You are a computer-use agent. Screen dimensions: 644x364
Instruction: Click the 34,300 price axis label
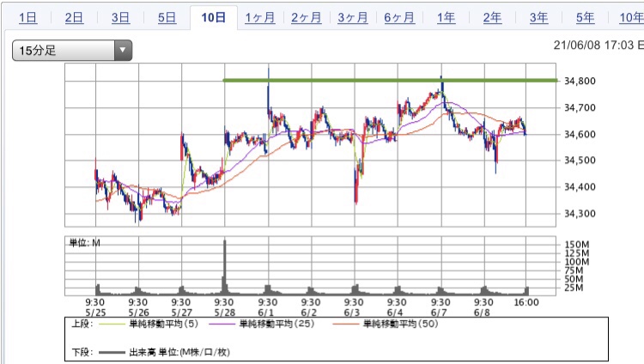point(580,214)
